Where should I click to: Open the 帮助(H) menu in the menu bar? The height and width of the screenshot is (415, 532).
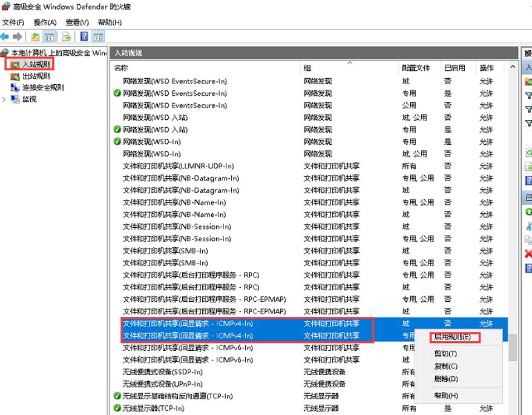[x=110, y=22]
